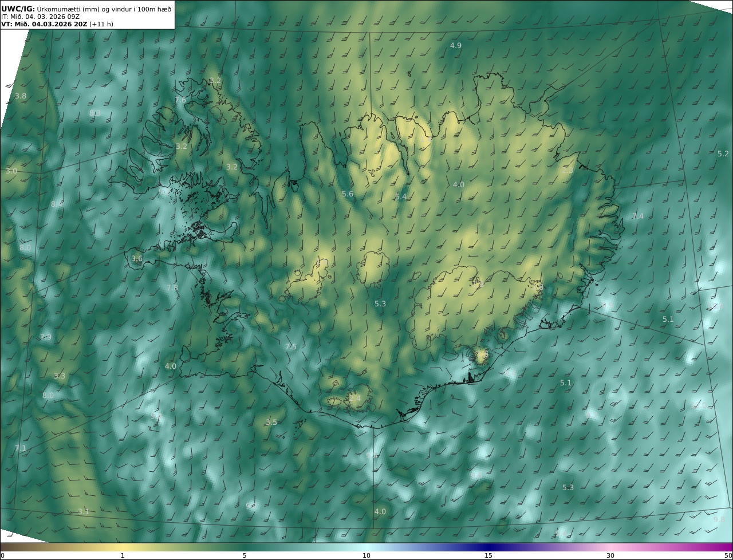Image resolution: width=733 pixels, height=560 pixels.
Task: Click the colorbar tick label 5
Action: click(245, 555)
